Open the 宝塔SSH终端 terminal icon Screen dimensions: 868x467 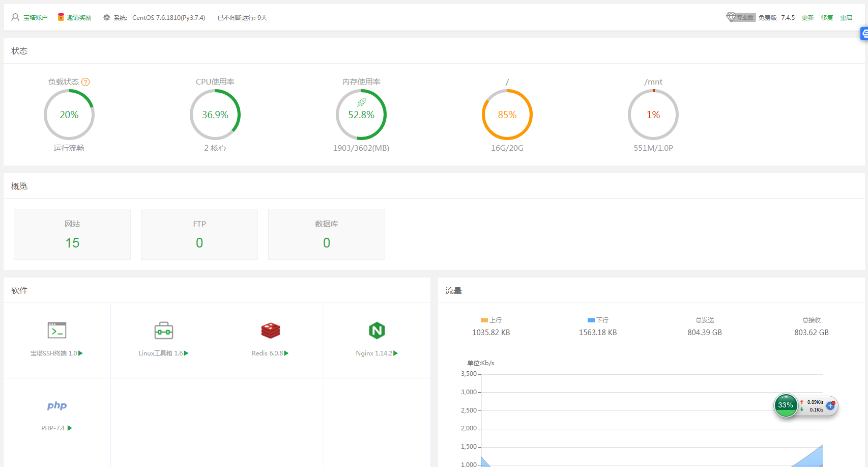57,331
